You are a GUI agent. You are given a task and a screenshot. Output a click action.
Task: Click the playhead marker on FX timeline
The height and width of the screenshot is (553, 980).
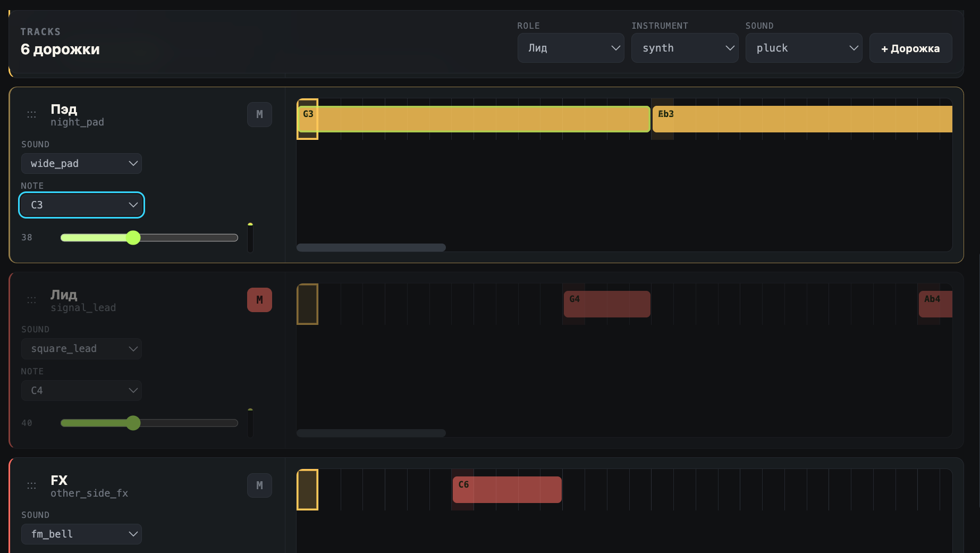[x=307, y=490]
